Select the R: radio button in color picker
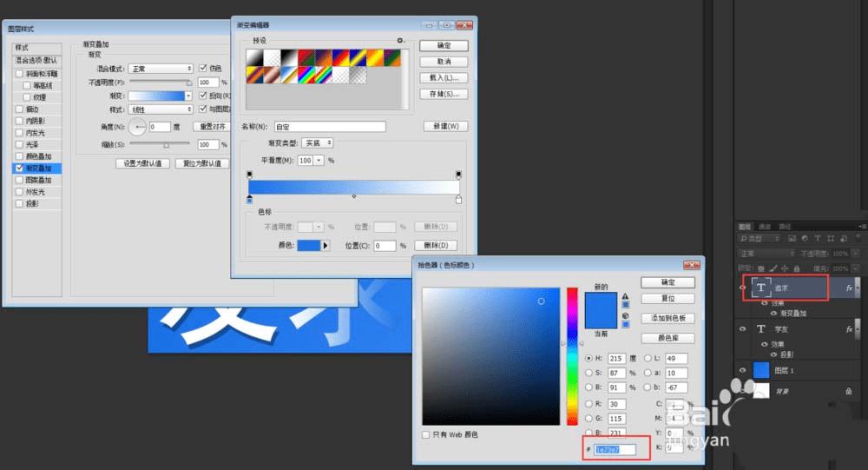 click(589, 404)
